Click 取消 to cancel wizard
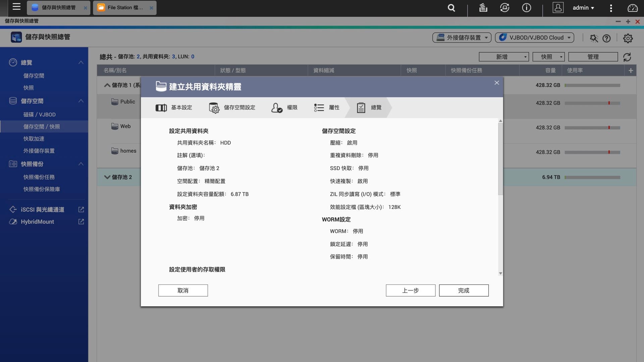This screenshot has width=644, height=362. pos(183,290)
